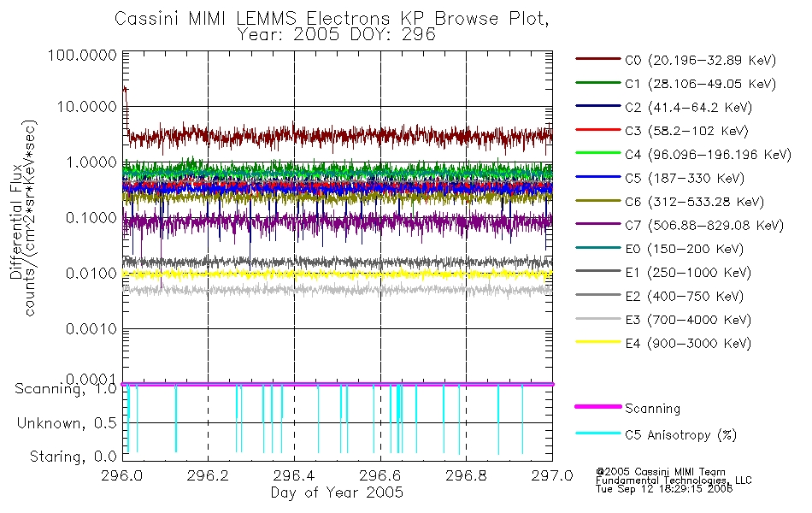Click the 'C5 Anisotropy (%)' legend label
This screenshot has height=513, width=812.
coord(680,435)
